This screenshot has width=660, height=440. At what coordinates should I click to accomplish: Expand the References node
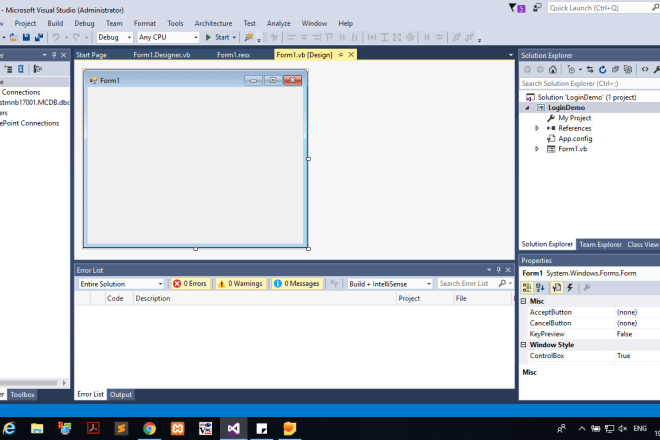537,128
